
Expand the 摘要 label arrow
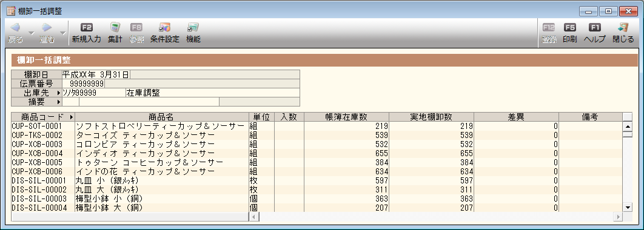[59, 102]
